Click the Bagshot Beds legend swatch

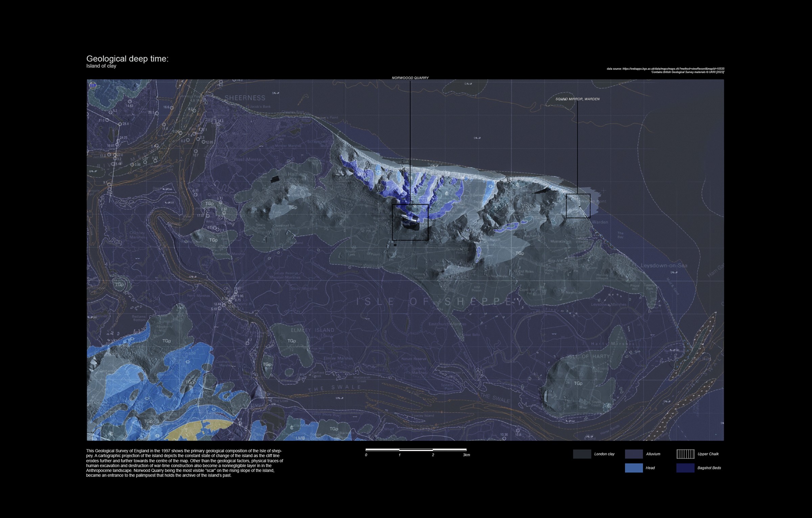coord(685,468)
